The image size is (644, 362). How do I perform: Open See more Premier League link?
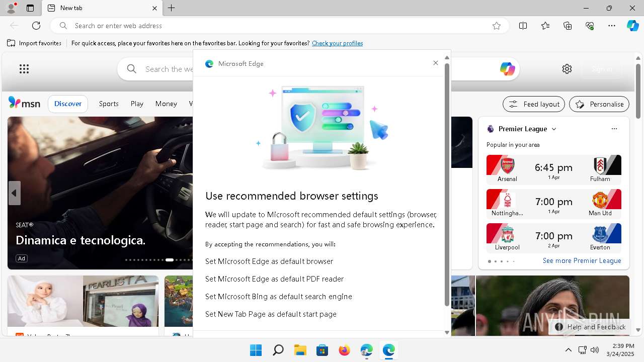coord(582,261)
